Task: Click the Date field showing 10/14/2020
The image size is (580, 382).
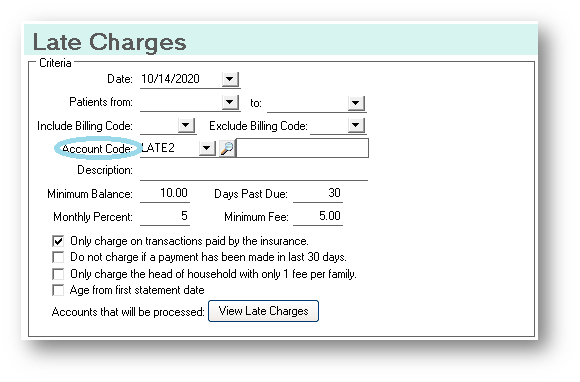Action: click(181, 79)
